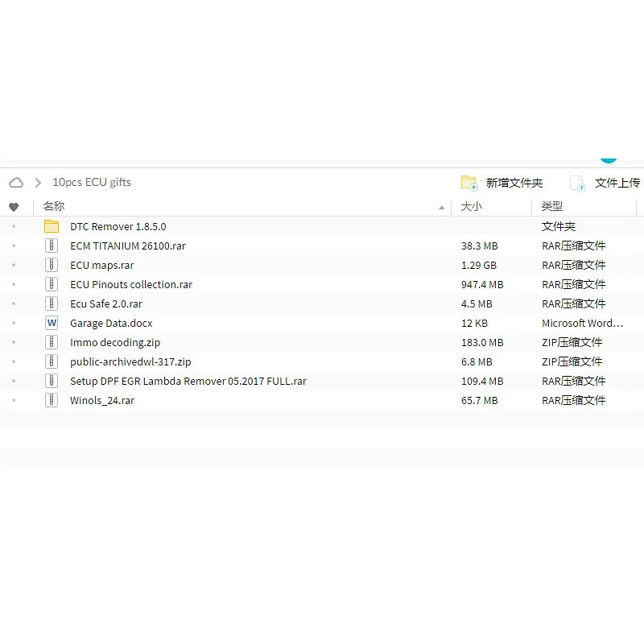644x644 pixels.
Task: Sort by 类型 column header
Action: pyautogui.click(x=551, y=206)
